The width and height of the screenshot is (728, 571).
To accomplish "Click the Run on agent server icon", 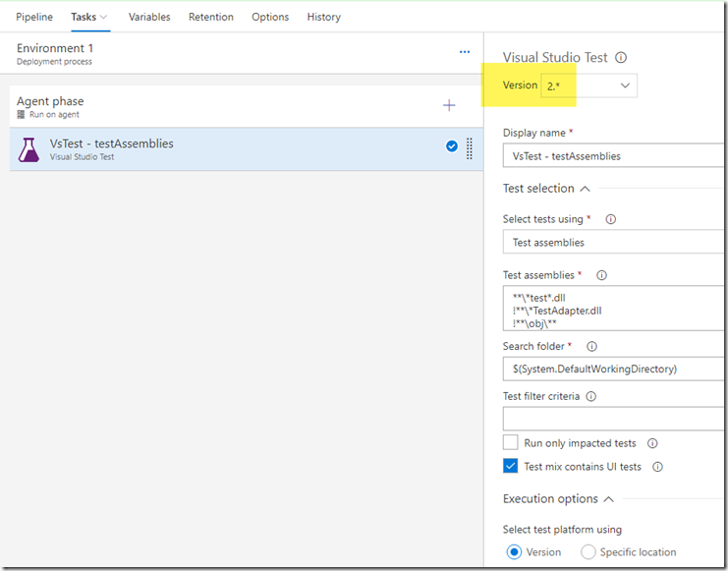I will point(21,114).
